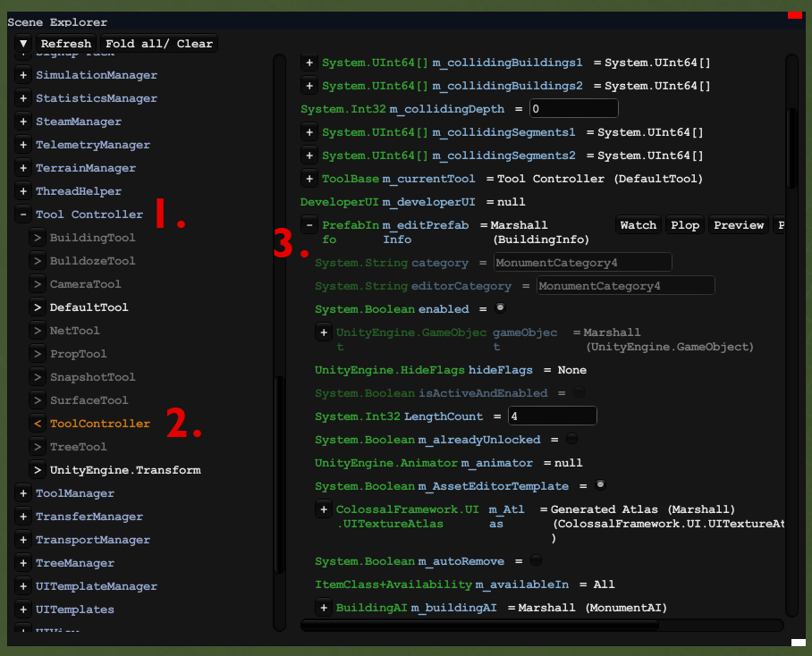Image resolution: width=812 pixels, height=656 pixels.
Task: Click Fold all/ Clear button
Action: click(159, 44)
